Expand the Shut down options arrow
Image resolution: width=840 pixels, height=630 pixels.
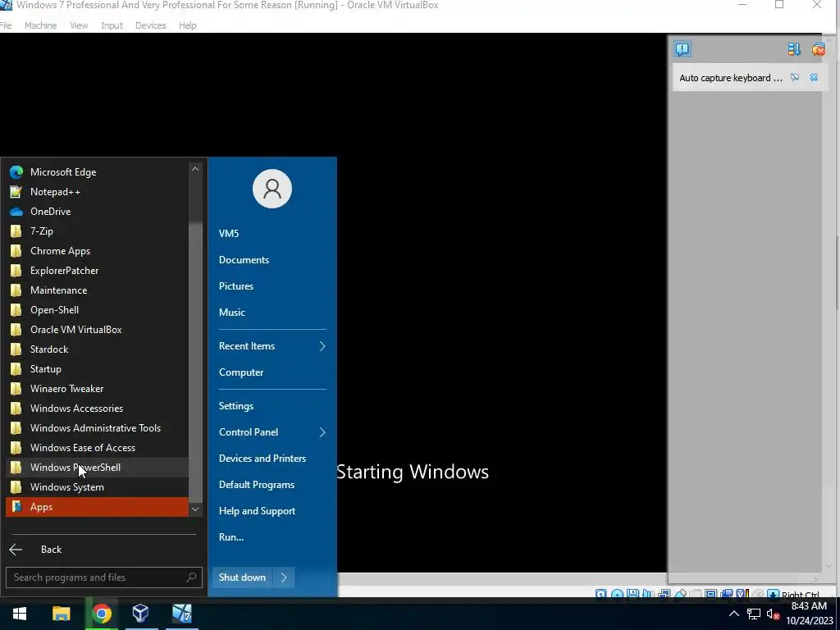pyautogui.click(x=284, y=577)
